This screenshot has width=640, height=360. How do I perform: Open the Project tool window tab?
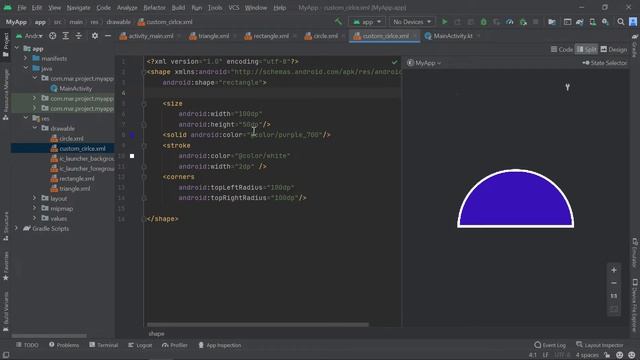[x=6, y=44]
